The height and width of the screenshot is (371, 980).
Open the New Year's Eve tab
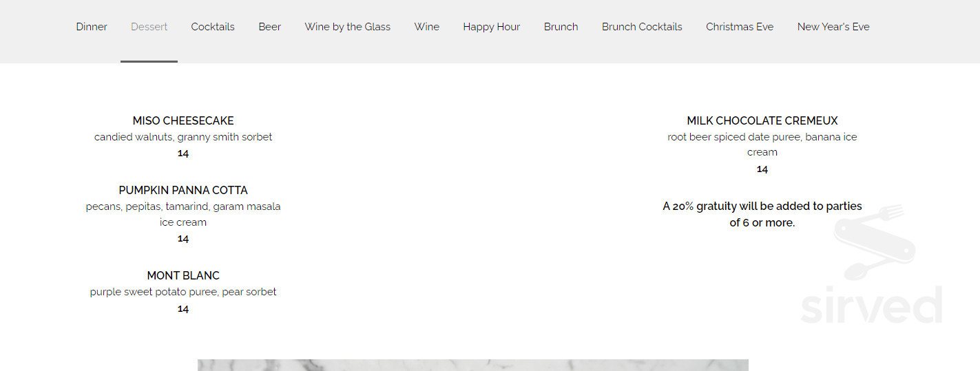(x=833, y=27)
